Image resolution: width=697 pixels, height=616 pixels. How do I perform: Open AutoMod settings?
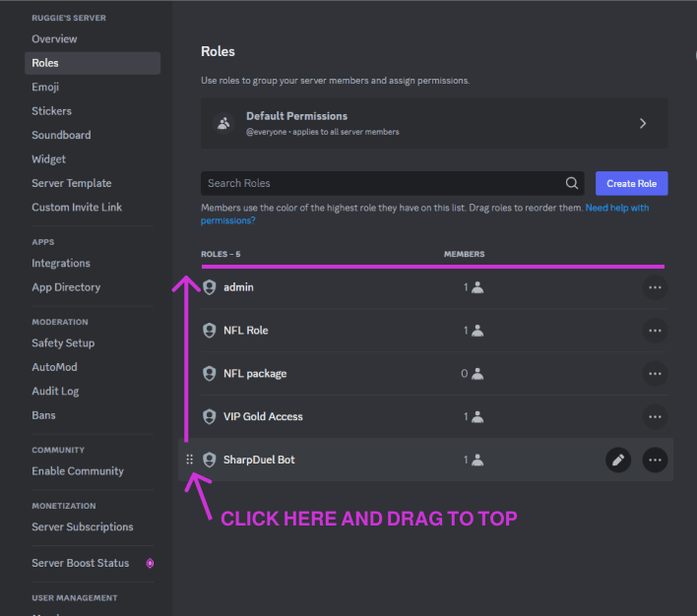click(x=54, y=367)
